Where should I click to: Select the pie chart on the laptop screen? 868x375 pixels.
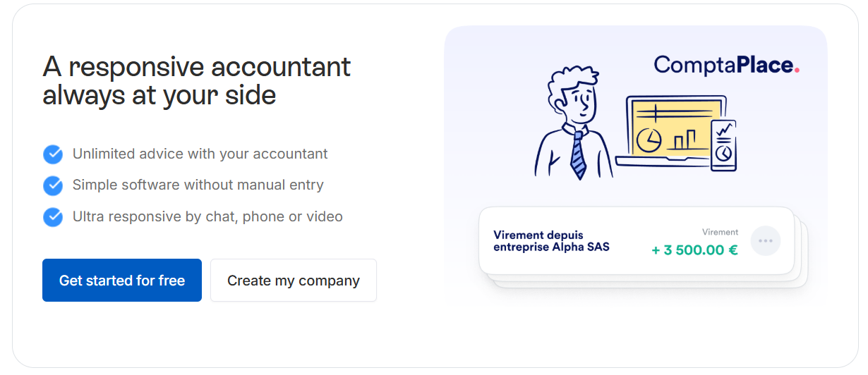click(649, 140)
